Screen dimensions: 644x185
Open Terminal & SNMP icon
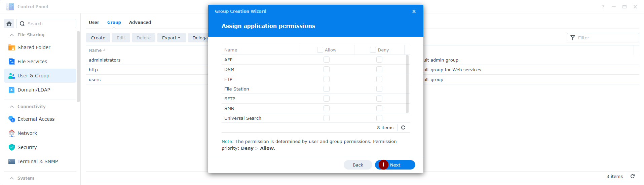(x=11, y=161)
